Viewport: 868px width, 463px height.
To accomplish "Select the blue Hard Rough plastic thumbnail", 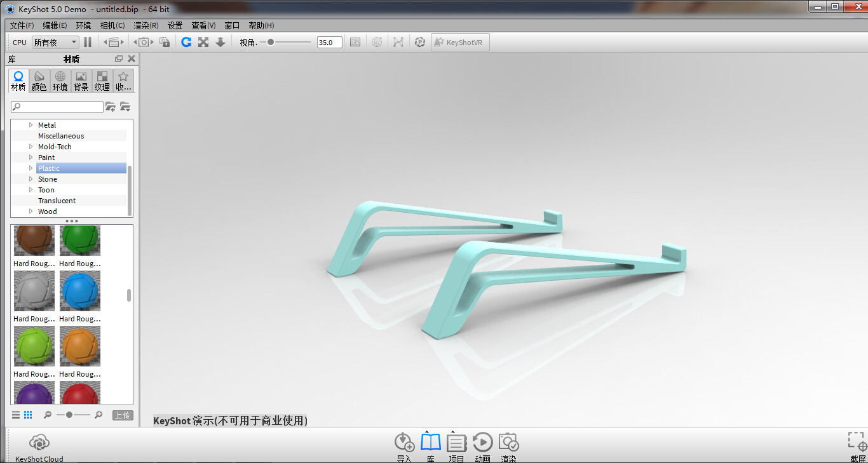I will [80, 291].
